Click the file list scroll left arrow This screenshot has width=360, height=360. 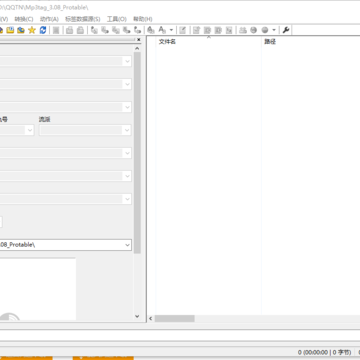coord(151,319)
